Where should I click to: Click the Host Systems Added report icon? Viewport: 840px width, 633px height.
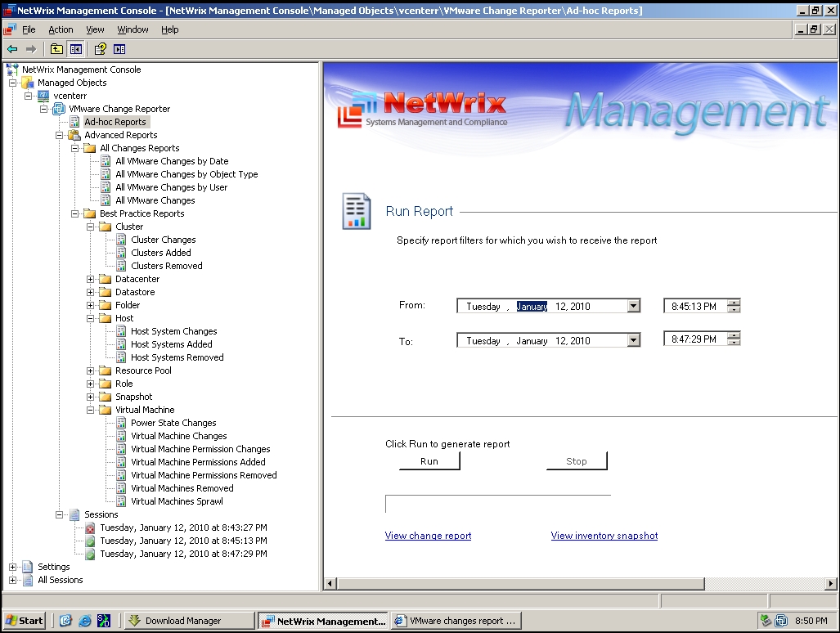[122, 344]
